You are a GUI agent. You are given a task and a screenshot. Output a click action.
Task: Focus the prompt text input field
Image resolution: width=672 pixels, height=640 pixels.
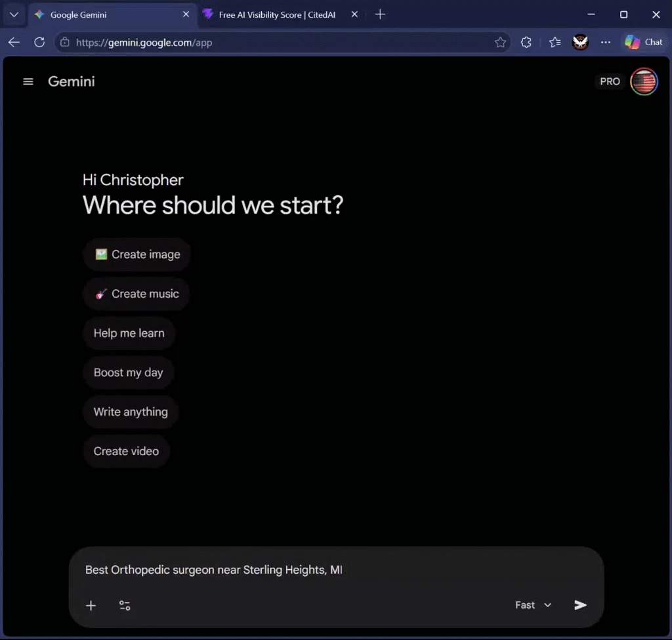coord(336,570)
